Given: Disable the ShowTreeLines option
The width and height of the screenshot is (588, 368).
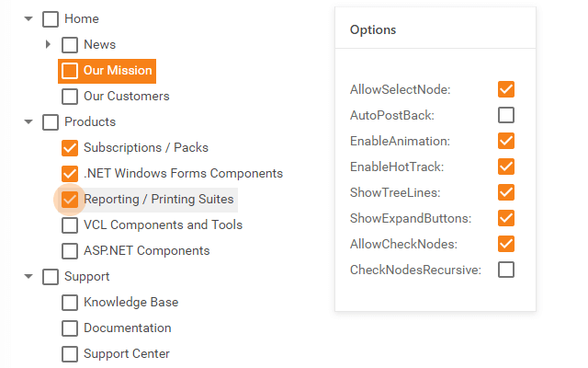Looking at the screenshot, I should 506,192.
